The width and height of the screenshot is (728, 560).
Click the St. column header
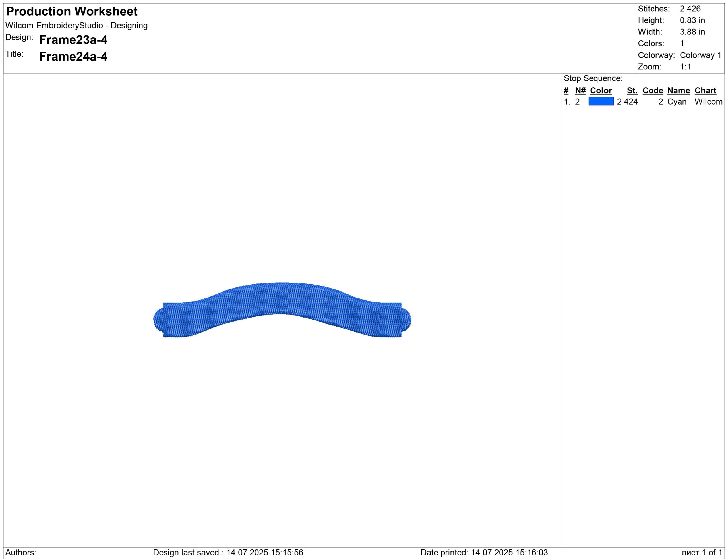click(632, 90)
